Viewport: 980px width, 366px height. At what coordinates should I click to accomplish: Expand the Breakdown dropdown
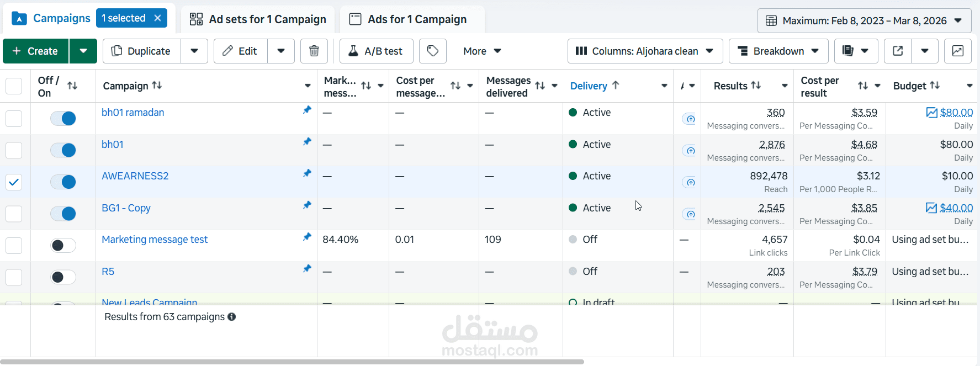tap(778, 51)
